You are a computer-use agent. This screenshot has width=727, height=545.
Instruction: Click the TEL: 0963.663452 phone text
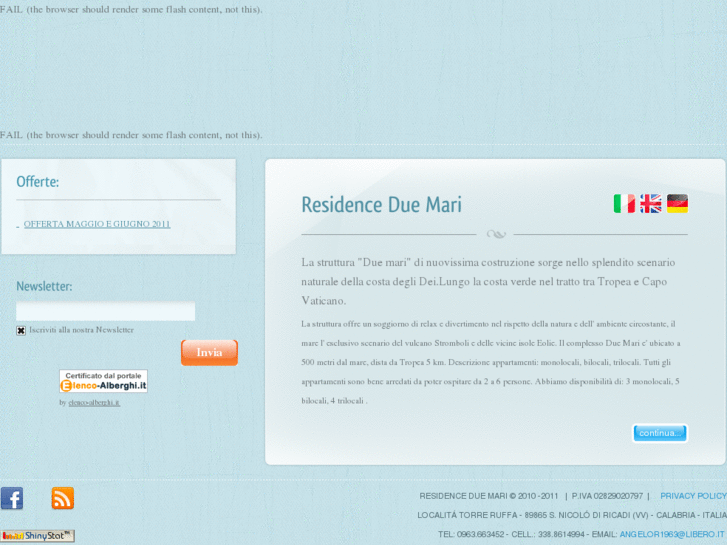(471, 534)
